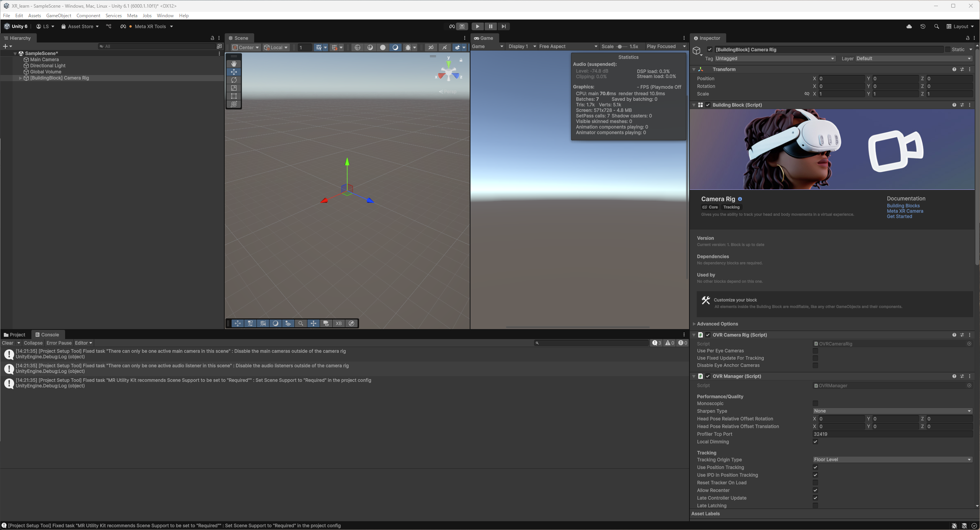
Task: Select the Rotate tool
Action: (234, 80)
